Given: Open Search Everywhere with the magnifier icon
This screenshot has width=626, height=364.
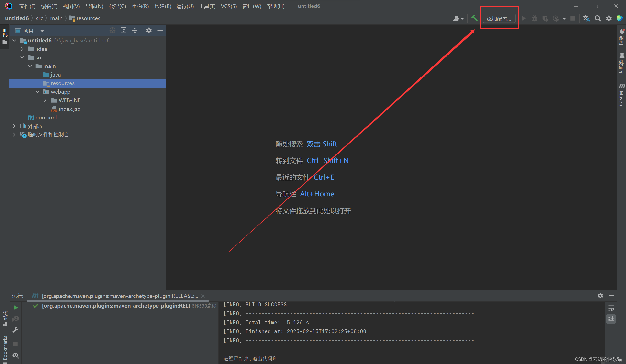Looking at the screenshot, I should coord(598,18).
